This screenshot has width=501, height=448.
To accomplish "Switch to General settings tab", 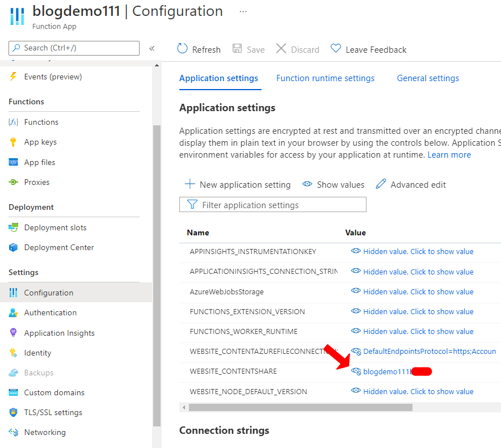I will [x=428, y=78].
